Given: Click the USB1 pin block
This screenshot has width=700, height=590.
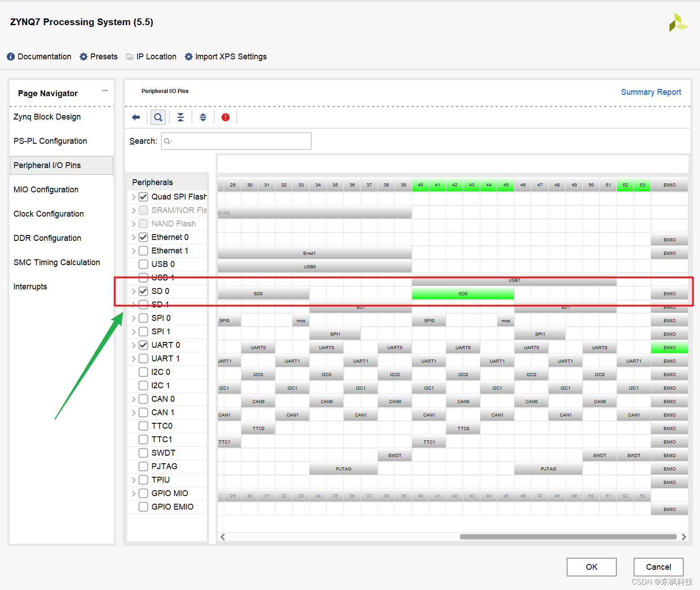Looking at the screenshot, I should [514, 280].
